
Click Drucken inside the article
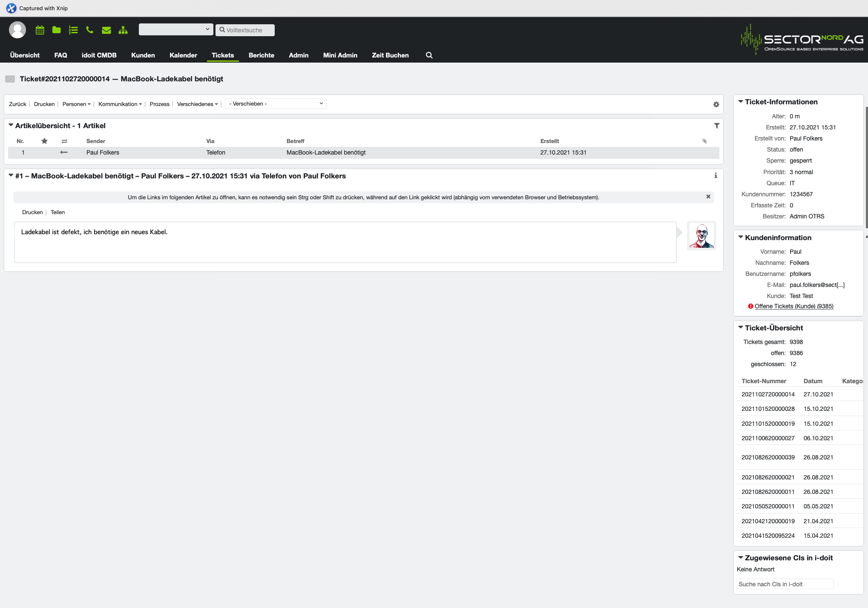32,212
